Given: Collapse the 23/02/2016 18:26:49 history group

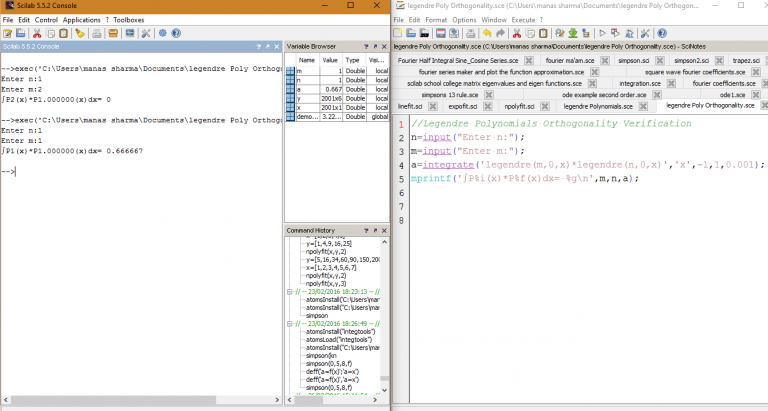Looking at the screenshot, I should pyautogui.click(x=288, y=324).
